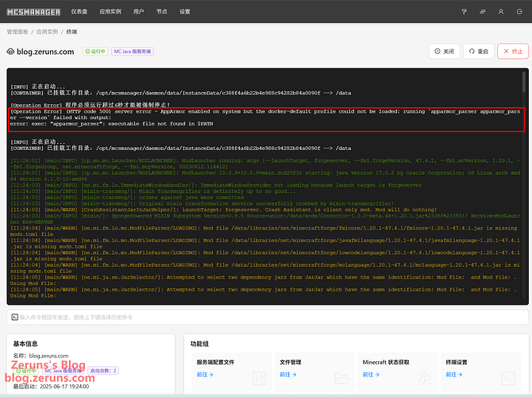The height and width of the screenshot is (397, 532).
Task: Click the sliders icon in 服务端配置文件 card
Action: click(x=259, y=378)
